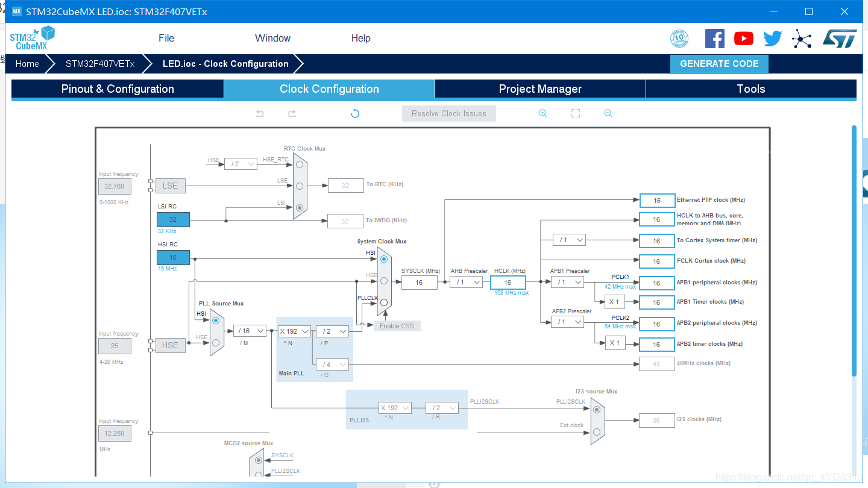This screenshot has width=868, height=488.
Task: Open the Main PLL /Q divider dropdown
Action: pyautogui.click(x=332, y=364)
